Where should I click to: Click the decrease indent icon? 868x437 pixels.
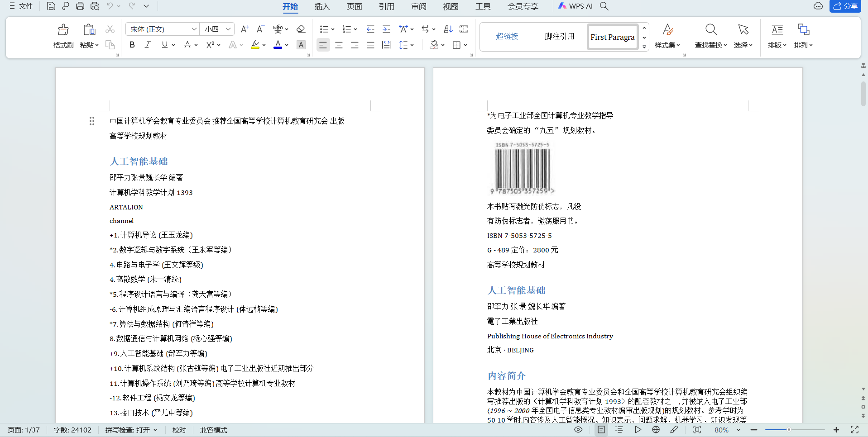click(x=370, y=29)
